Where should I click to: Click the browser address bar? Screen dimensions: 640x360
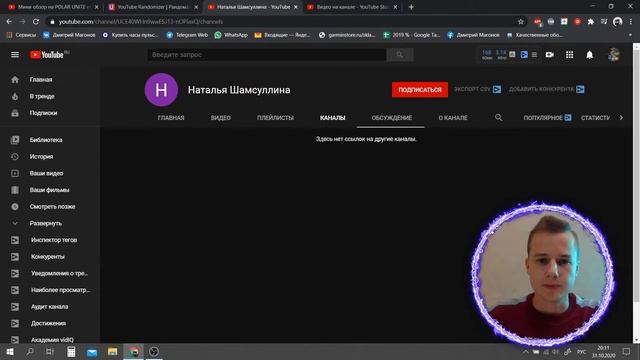coord(282,22)
